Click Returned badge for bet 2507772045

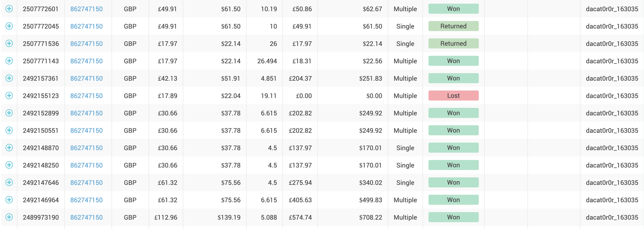click(x=453, y=26)
